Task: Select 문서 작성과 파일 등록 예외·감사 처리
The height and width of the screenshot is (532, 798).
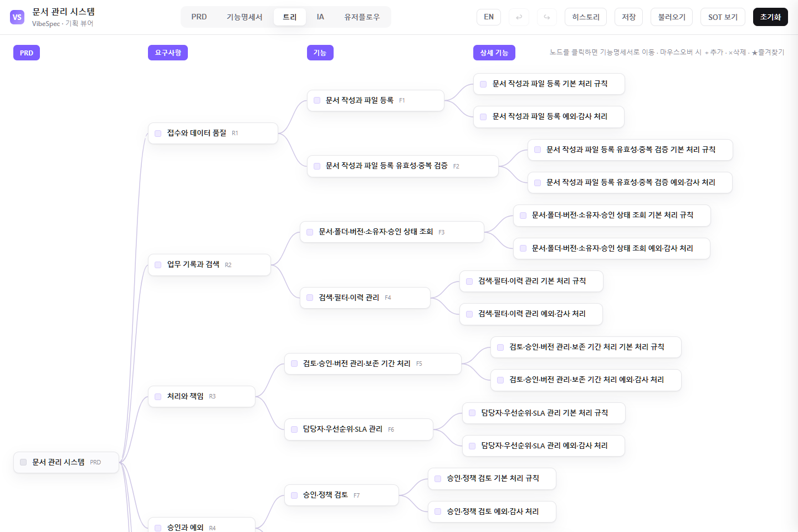Action: 549,116
